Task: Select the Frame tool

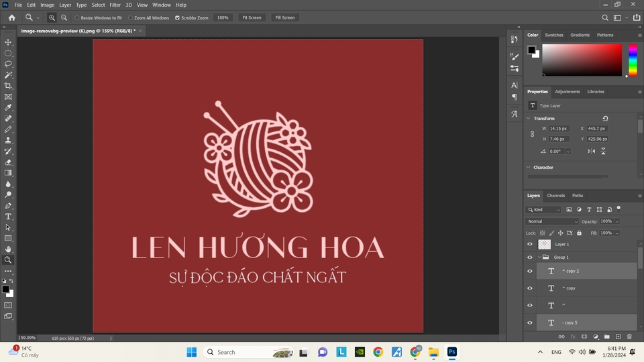Action: (8, 97)
